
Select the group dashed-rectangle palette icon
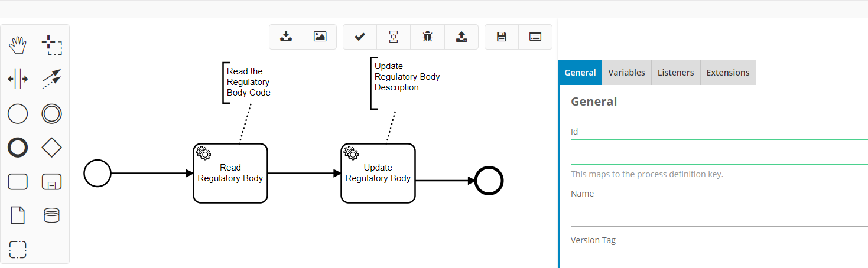(x=18, y=249)
